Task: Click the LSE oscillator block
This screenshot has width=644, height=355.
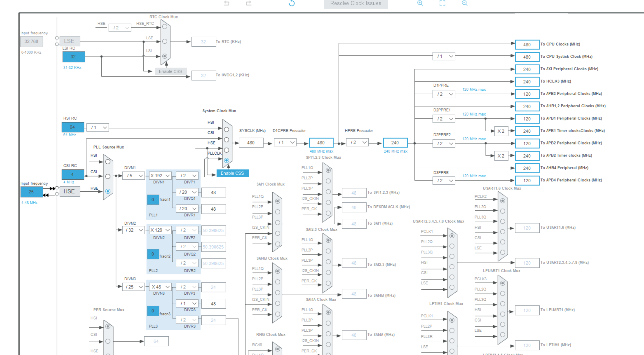Action: click(x=70, y=41)
